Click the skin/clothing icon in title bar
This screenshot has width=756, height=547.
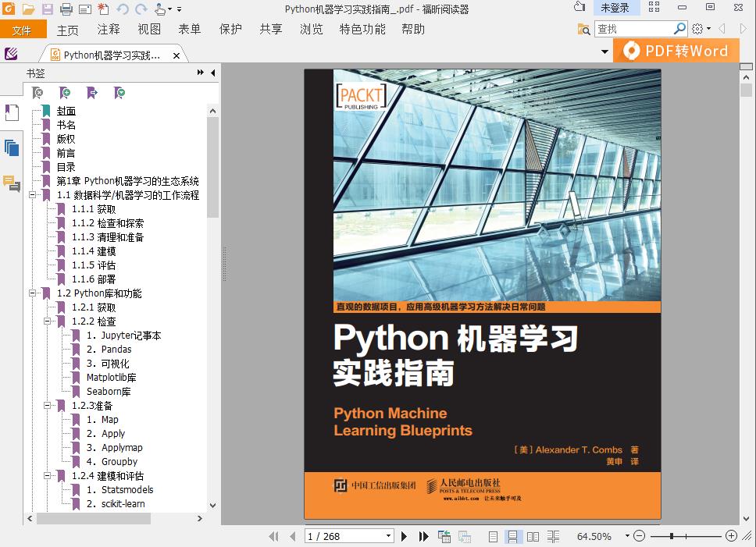point(579,7)
